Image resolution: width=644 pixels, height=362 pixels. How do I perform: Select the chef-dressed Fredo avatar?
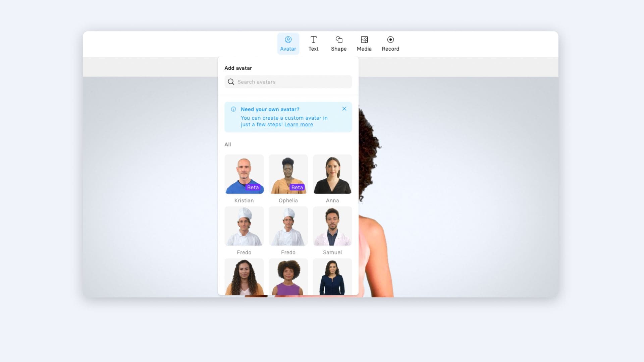pos(244,226)
